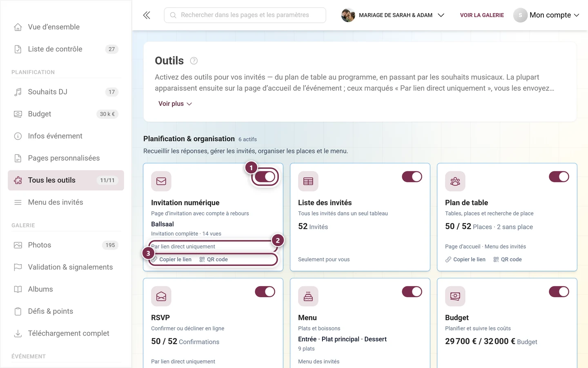Open Vue d'ensemble in sidebar
The width and height of the screenshot is (588, 368).
(x=66, y=27)
